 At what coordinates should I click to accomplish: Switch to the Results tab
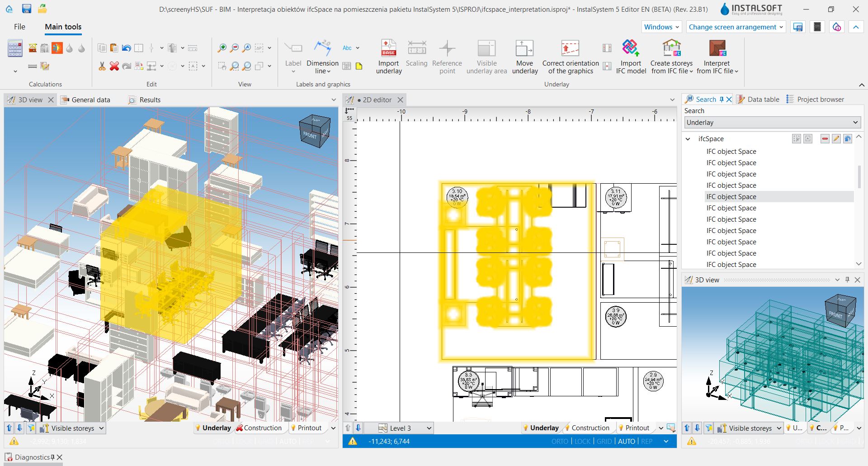[x=150, y=100]
